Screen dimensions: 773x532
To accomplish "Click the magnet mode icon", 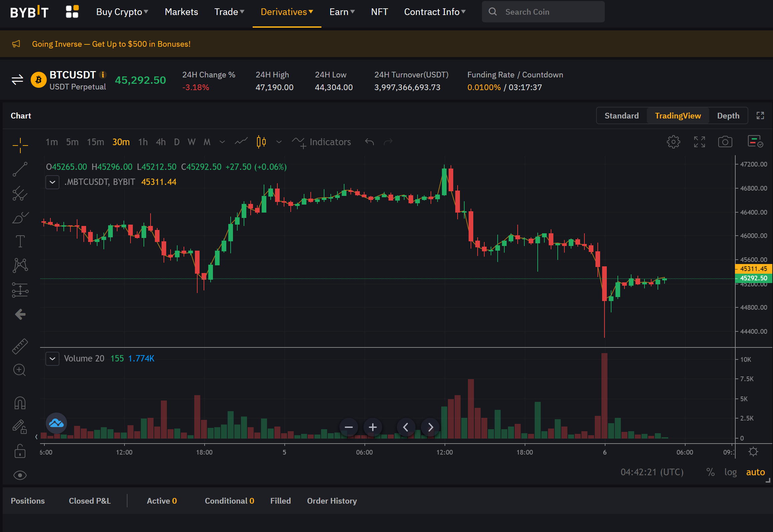I will [x=20, y=403].
